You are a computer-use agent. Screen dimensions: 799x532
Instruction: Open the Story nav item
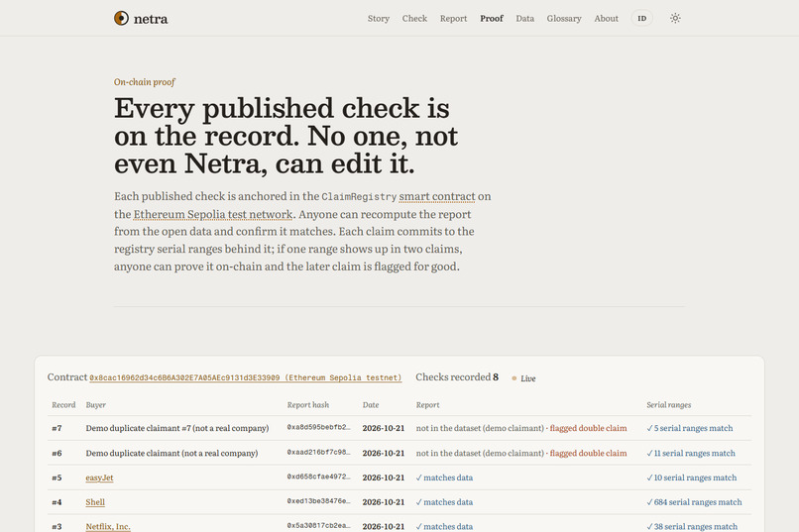click(x=379, y=18)
